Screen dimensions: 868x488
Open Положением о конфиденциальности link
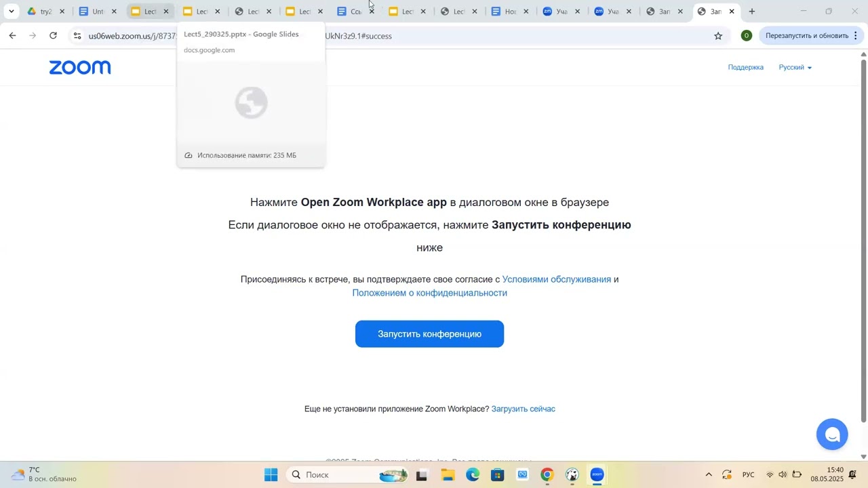point(429,293)
